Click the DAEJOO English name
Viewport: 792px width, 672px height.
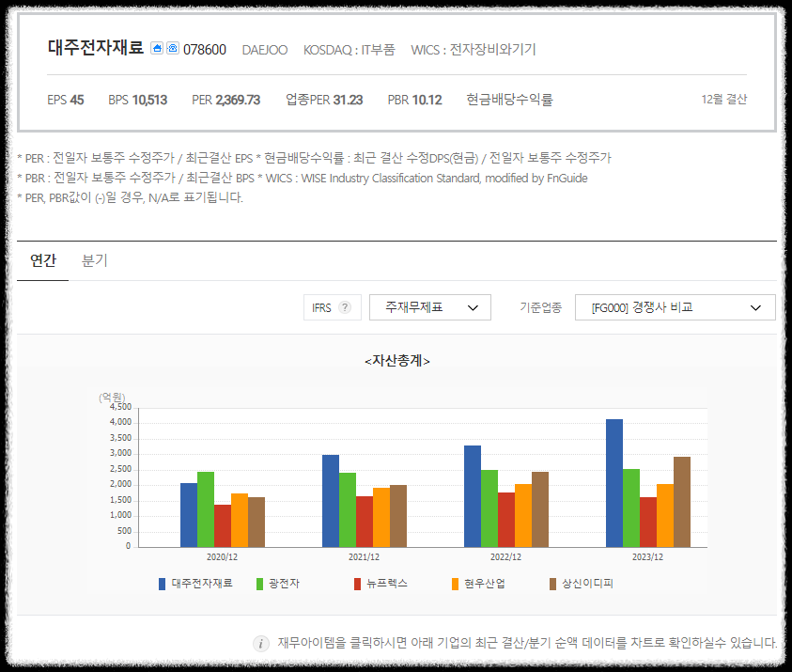(265, 50)
